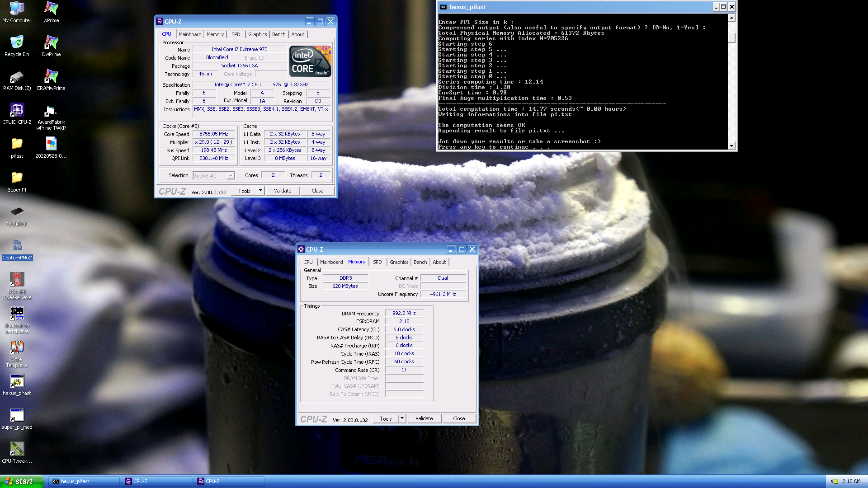Open the Recycle Bin icon
This screenshot has height=488, width=868.
pyautogui.click(x=17, y=46)
